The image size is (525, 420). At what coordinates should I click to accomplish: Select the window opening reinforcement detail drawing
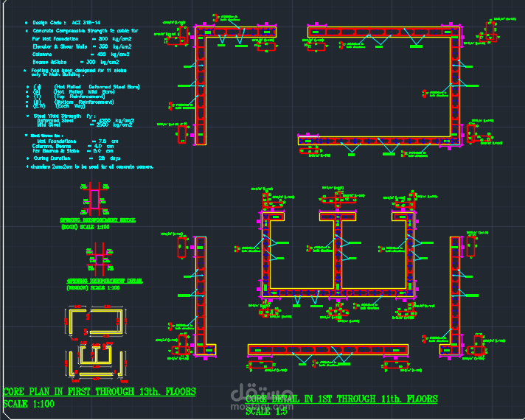coord(100,259)
